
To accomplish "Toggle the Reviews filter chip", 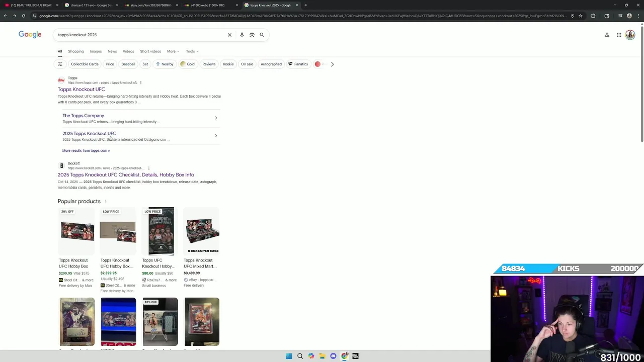I will pyautogui.click(x=209, y=64).
